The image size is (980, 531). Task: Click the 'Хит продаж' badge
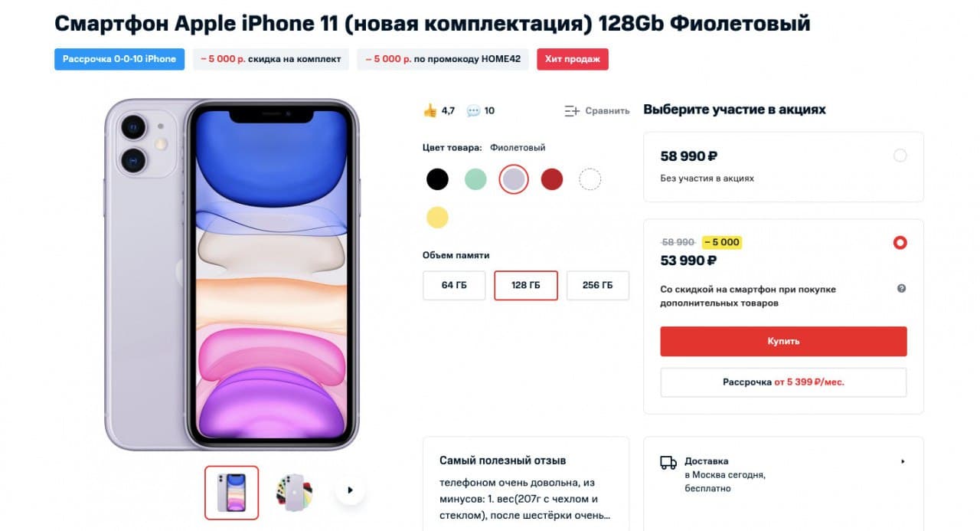click(x=573, y=59)
